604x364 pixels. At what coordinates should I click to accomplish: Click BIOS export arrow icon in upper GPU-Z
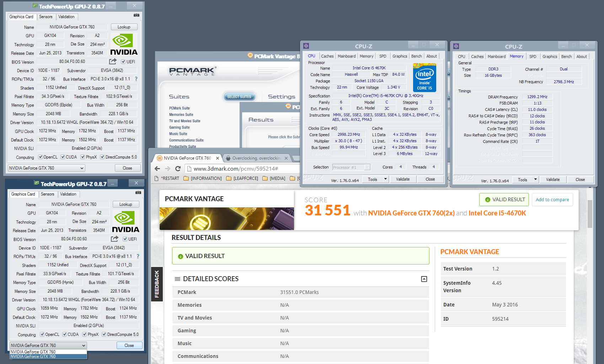(x=113, y=61)
